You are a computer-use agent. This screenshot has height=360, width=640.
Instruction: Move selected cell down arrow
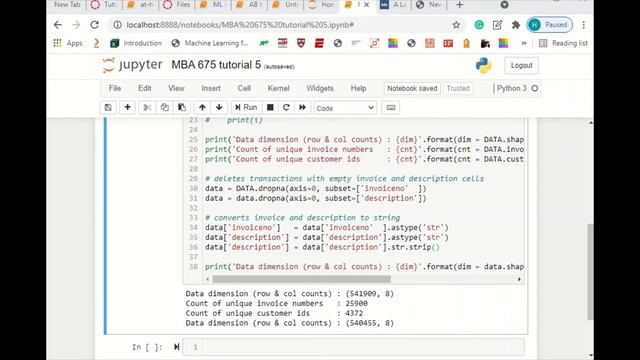tap(219, 107)
